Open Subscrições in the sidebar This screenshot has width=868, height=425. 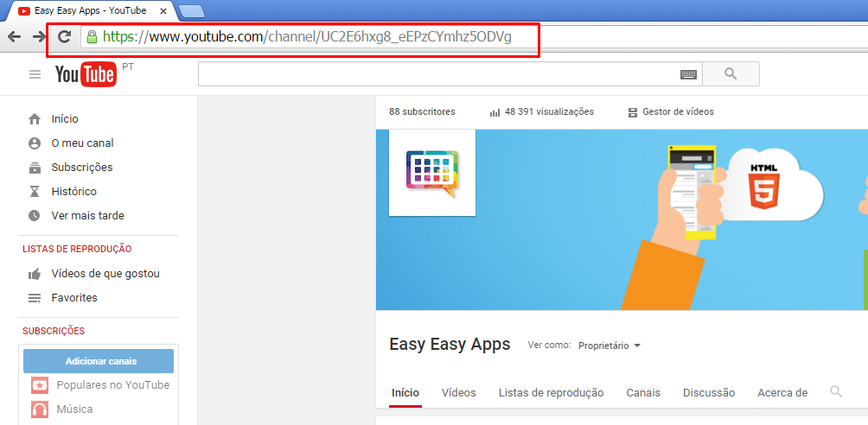click(82, 168)
